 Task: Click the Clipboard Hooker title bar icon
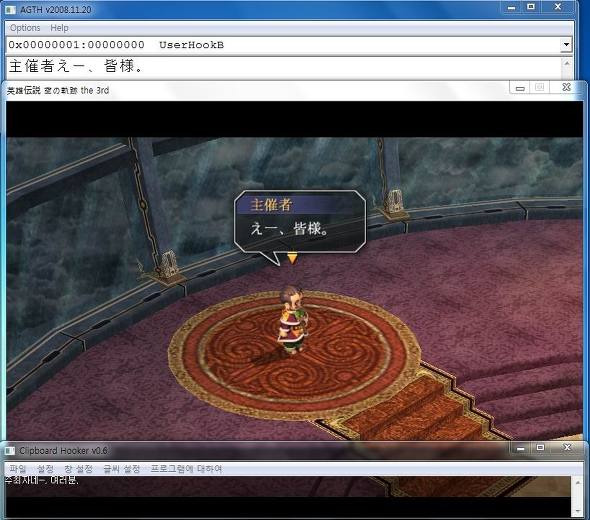point(10,451)
